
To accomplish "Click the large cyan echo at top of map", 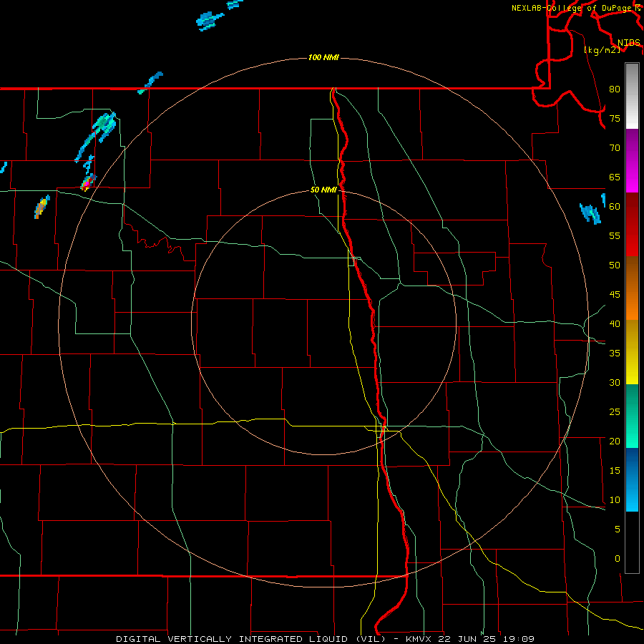I will point(210,21).
